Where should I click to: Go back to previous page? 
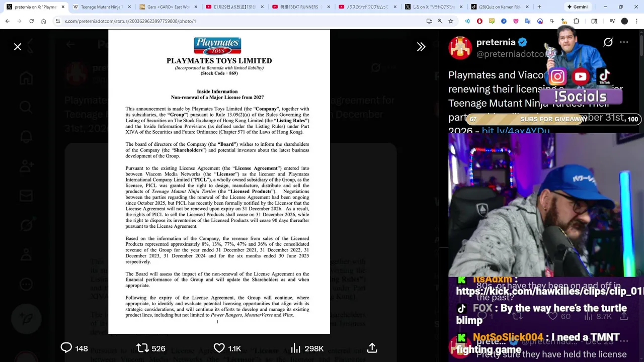(x=8, y=21)
